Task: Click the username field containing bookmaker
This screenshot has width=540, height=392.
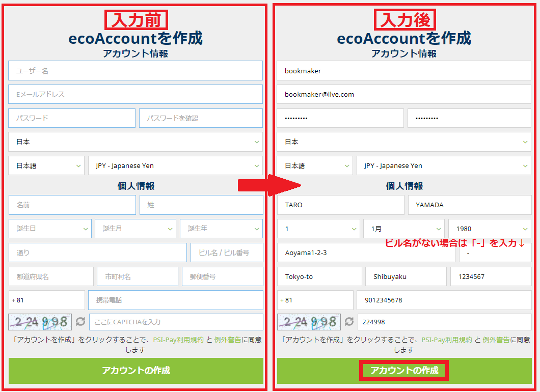Action: click(x=403, y=71)
